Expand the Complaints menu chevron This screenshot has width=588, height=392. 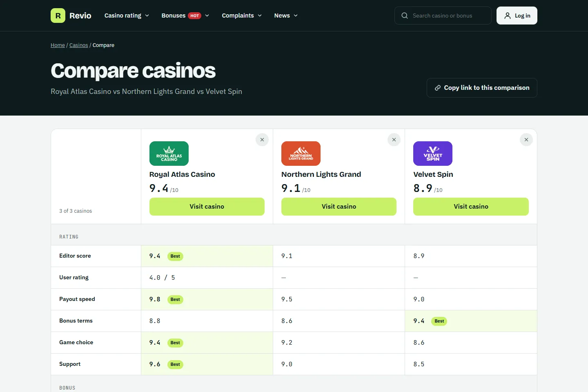pos(260,16)
